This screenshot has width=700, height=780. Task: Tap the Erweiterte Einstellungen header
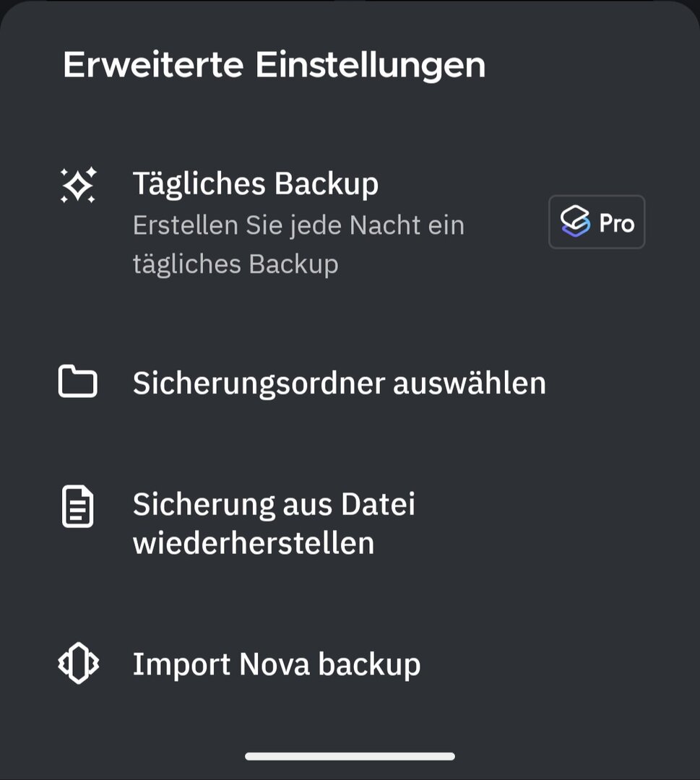point(274,65)
